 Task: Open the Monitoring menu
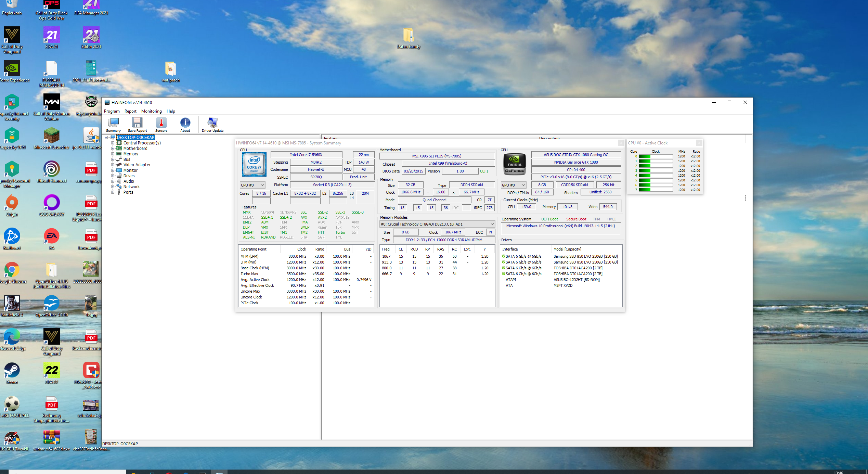click(151, 111)
